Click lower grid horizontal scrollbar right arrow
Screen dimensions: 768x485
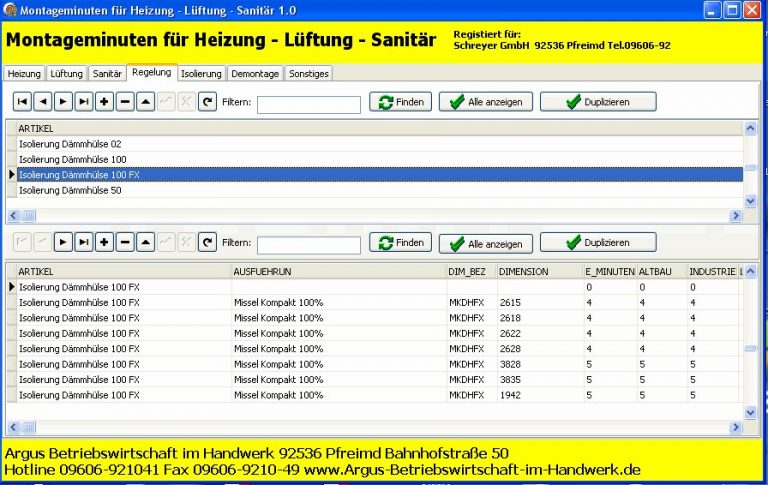[735, 427]
